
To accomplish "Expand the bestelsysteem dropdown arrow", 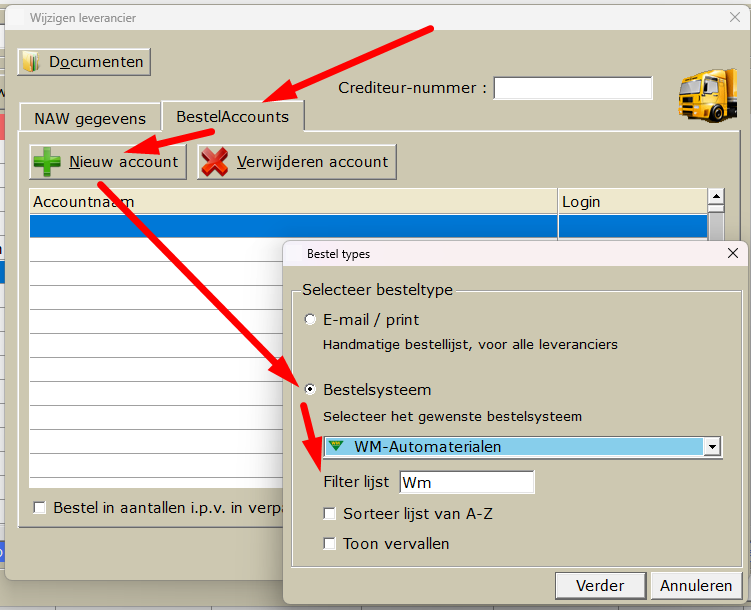I will pyautogui.click(x=712, y=447).
